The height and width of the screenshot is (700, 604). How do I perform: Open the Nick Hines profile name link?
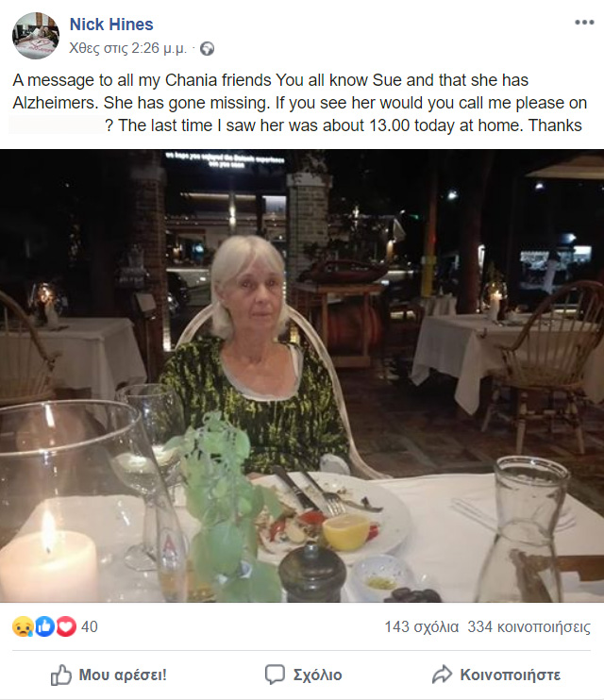click(x=111, y=25)
